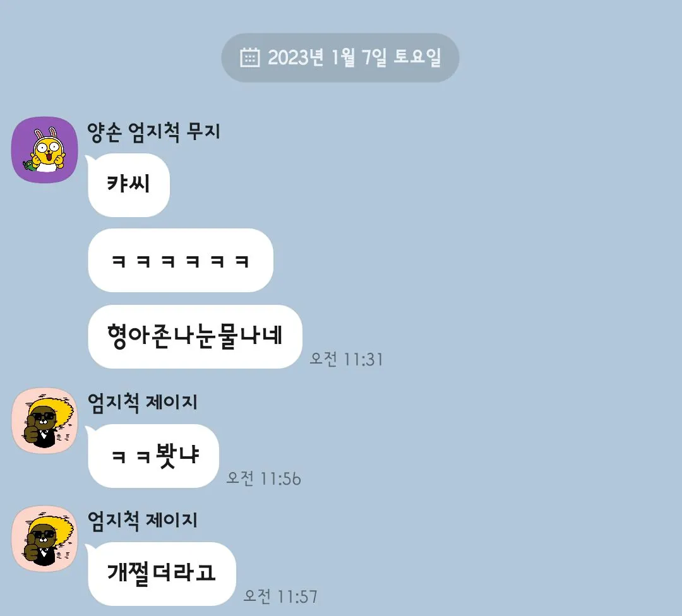Select the 형아존나눈물나네 message bubble

click(x=195, y=336)
